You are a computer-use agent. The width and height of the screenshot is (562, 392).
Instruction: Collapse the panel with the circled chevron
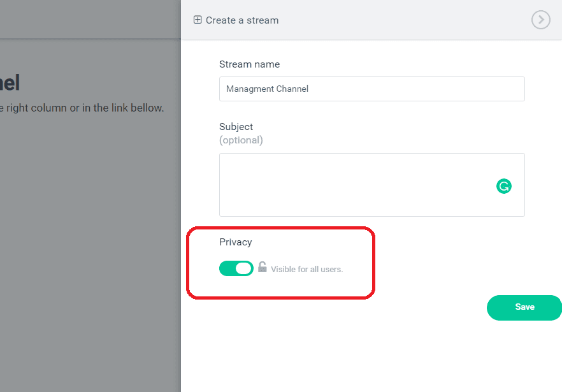coord(540,20)
